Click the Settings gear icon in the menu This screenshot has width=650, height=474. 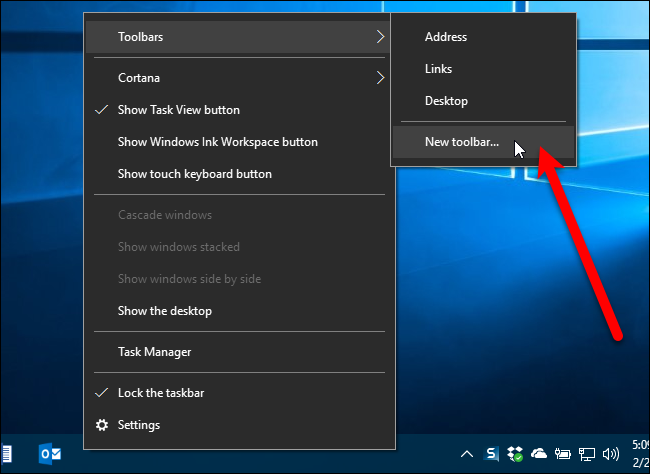click(101, 425)
